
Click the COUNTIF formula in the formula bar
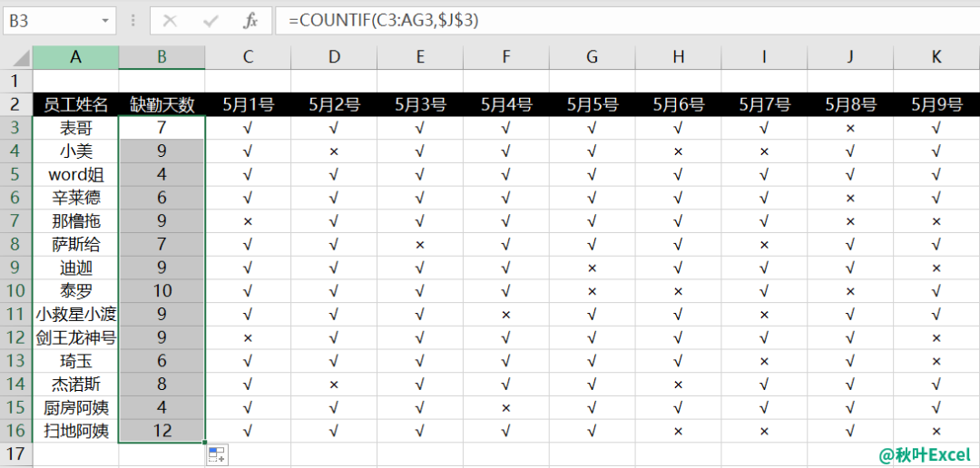pos(384,21)
